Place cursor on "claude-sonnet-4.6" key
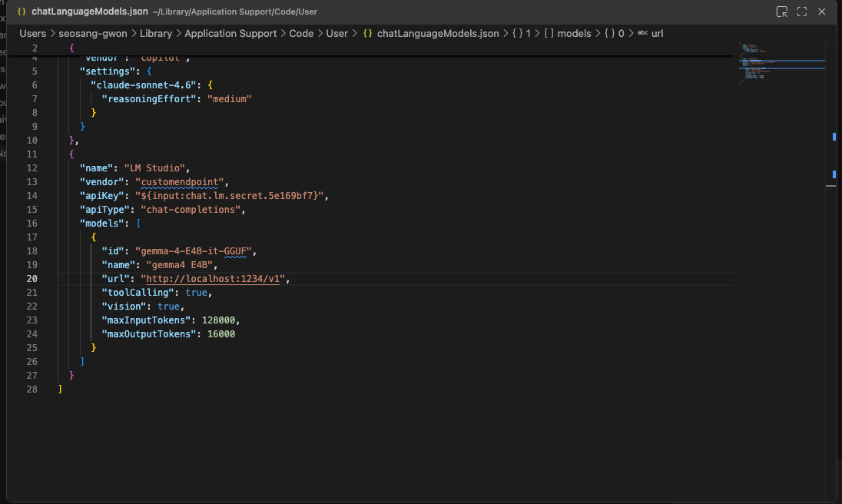This screenshot has height=504, width=842. tap(144, 85)
